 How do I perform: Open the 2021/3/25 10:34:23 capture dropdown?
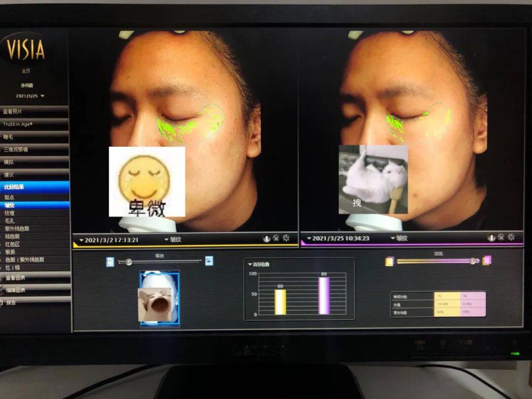(337, 238)
